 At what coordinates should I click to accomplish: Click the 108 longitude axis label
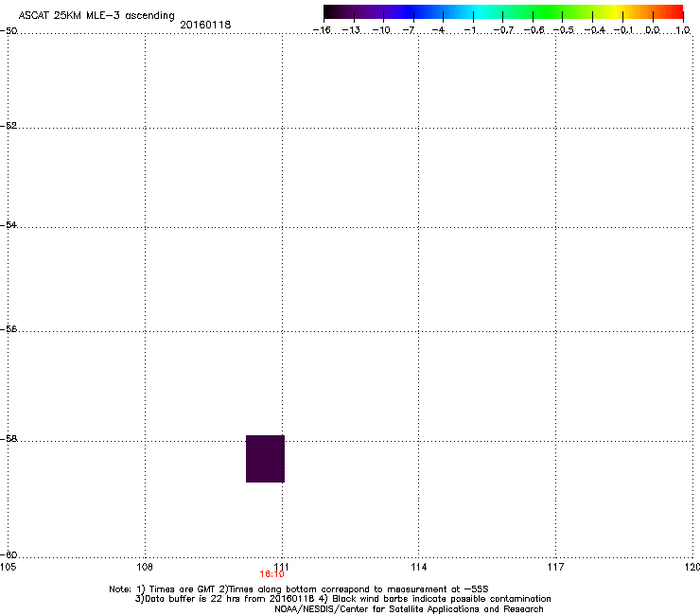tap(145, 567)
